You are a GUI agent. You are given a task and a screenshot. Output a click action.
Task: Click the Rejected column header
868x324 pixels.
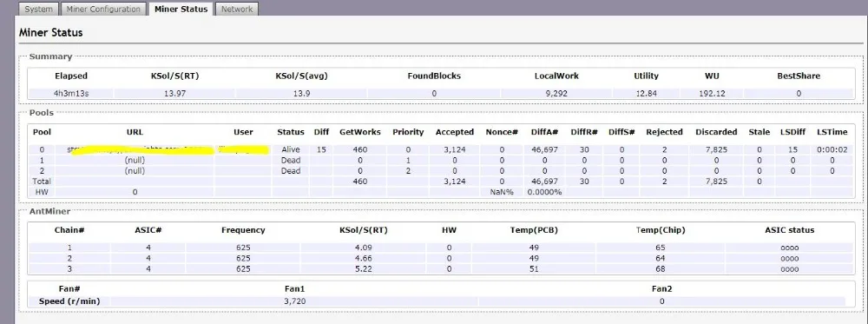[664, 132]
